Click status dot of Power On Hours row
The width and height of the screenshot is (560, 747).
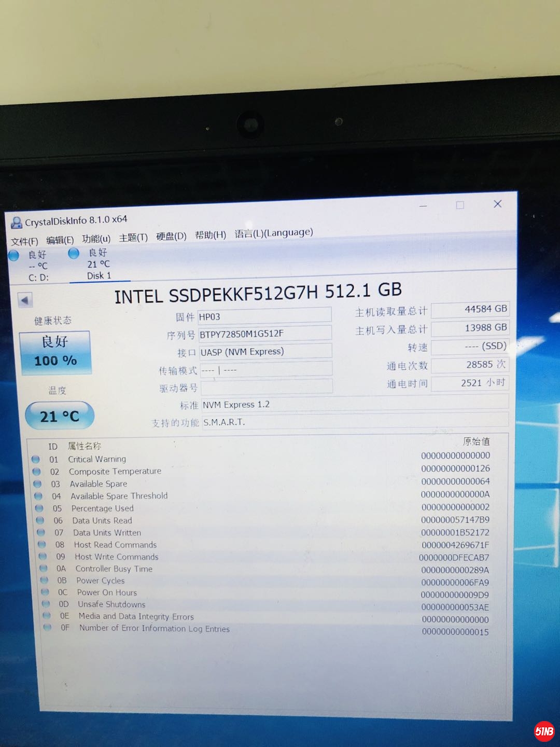pos(46,592)
